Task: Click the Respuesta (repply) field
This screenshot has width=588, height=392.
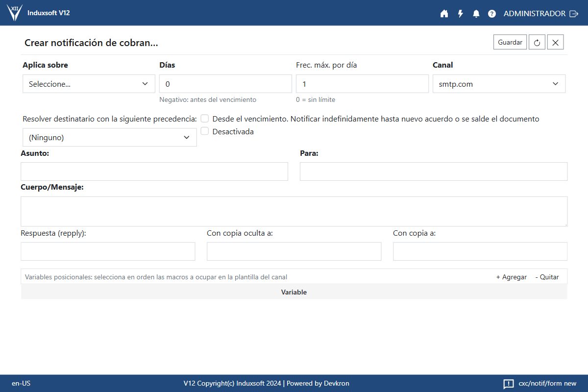Action: click(x=108, y=251)
